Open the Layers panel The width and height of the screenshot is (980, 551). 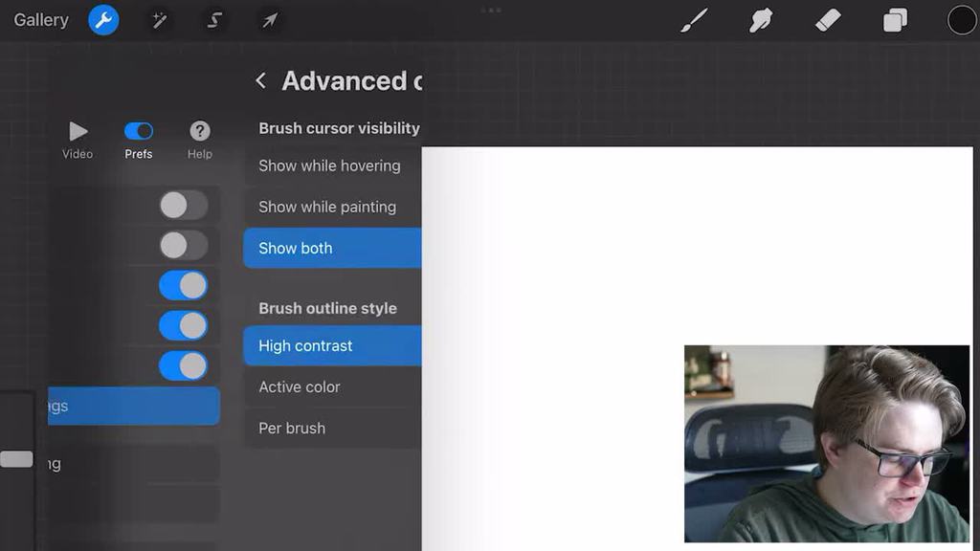point(895,20)
